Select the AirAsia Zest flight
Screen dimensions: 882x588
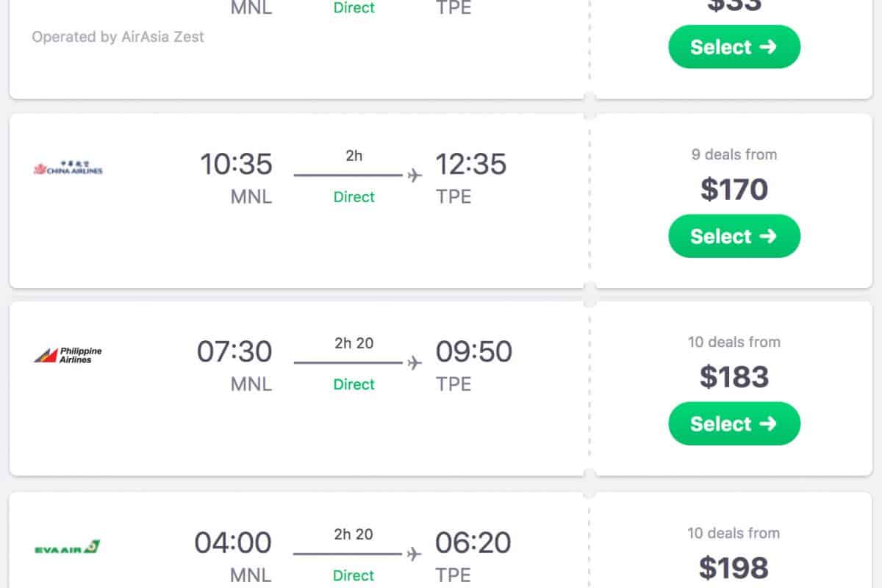pyautogui.click(x=734, y=47)
